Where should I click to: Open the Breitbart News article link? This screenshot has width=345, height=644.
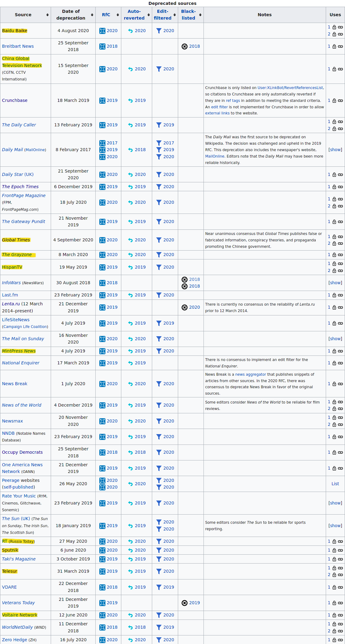(18, 46)
